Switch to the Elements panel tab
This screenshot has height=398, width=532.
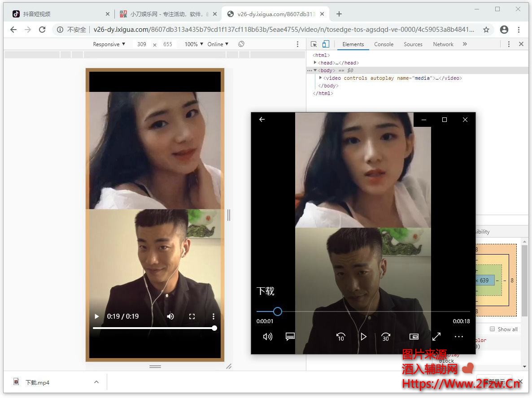point(353,44)
